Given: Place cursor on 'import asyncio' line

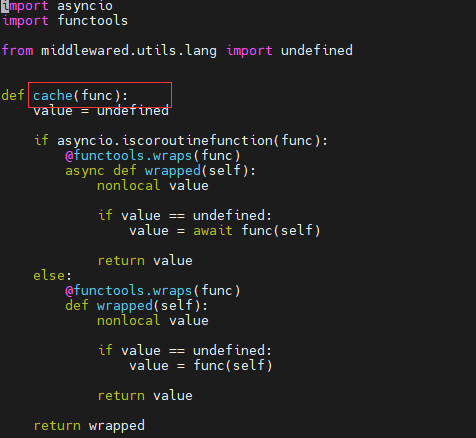Looking at the screenshot, I should pyautogui.click(x=57, y=6).
